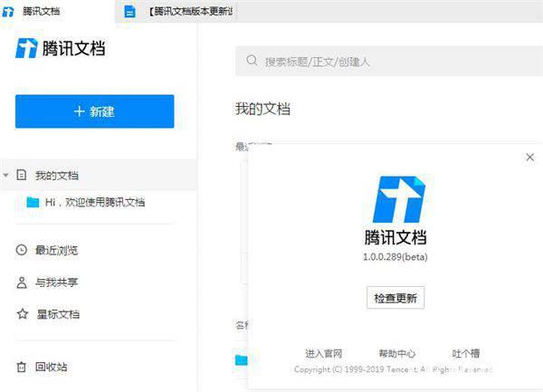Click the star icon for 星标文档

coord(23,314)
